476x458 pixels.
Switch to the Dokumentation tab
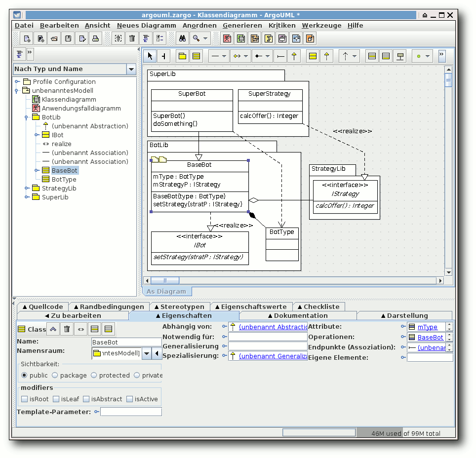tap(298, 316)
